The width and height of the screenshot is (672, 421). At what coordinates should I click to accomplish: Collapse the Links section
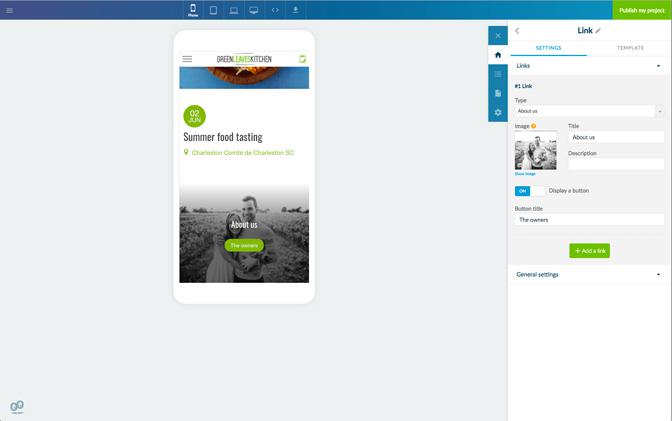658,66
